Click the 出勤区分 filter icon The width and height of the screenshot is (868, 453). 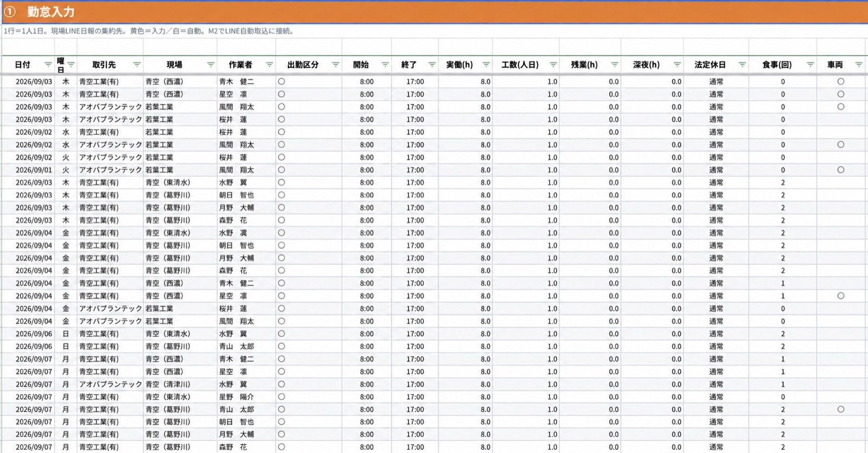click(x=335, y=65)
